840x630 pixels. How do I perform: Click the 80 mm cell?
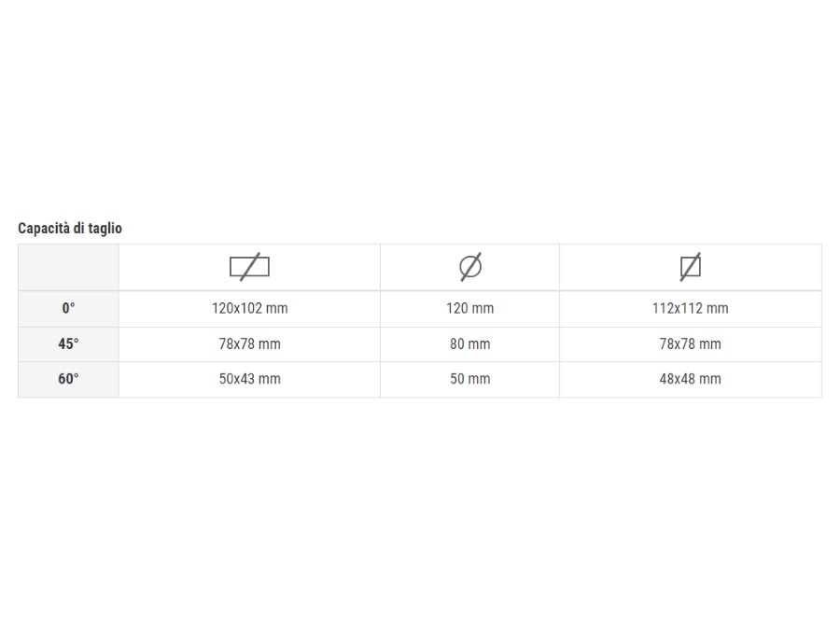[470, 343]
